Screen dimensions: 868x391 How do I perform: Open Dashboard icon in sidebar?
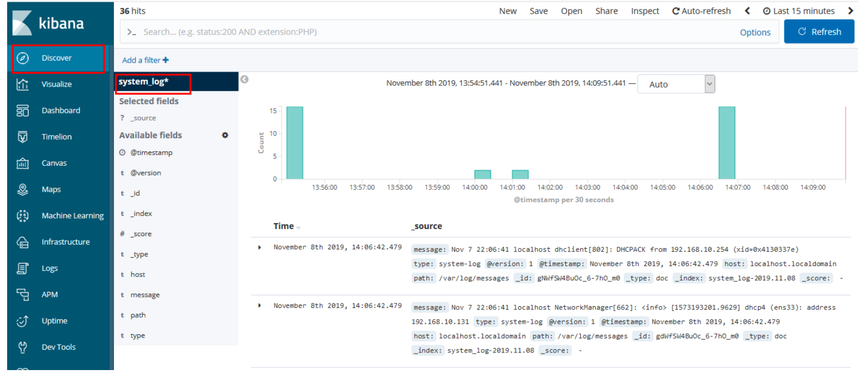click(23, 111)
